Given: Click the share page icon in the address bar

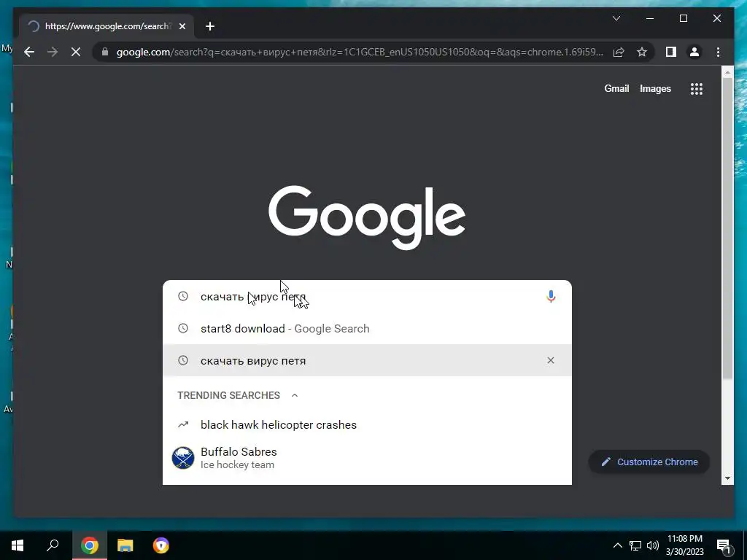Looking at the screenshot, I should tap(619, 52).
